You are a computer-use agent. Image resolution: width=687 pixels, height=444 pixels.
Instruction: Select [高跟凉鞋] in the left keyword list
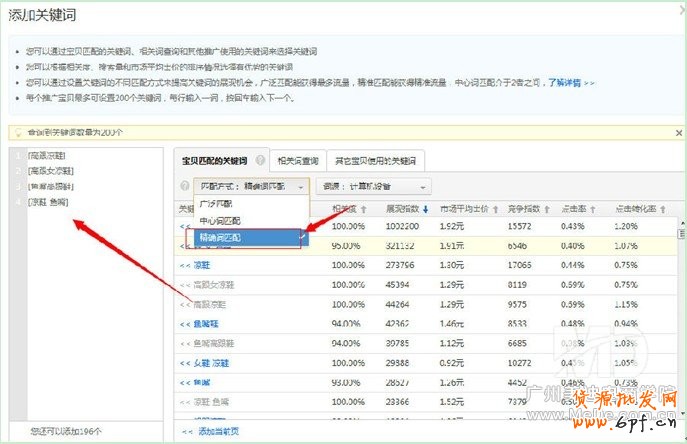pos(47,156)
